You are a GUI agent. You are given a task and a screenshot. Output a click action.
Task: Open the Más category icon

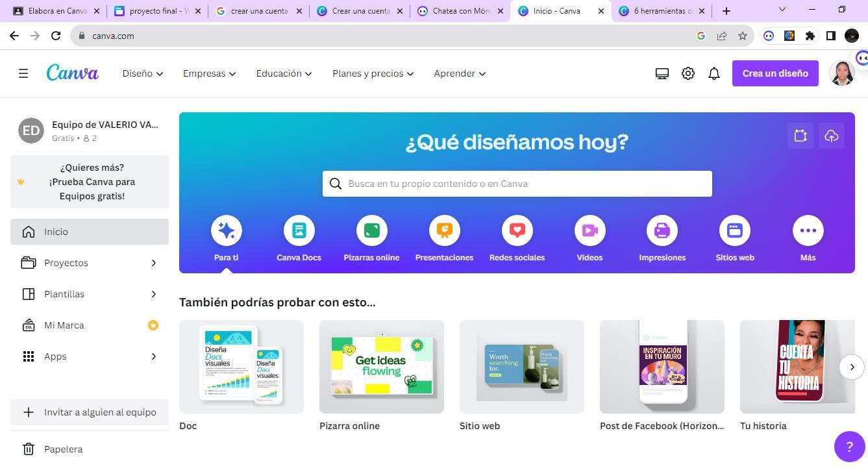click(808, 230)
